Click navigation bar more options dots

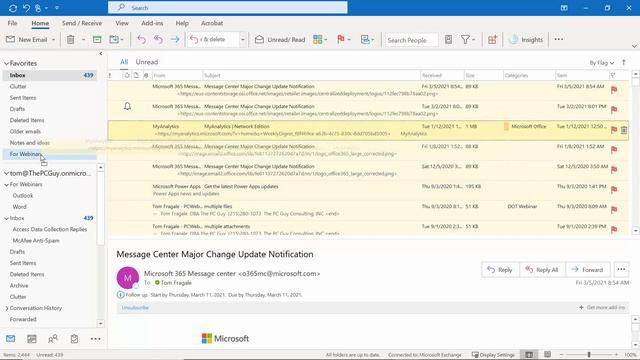pos(96,339)
